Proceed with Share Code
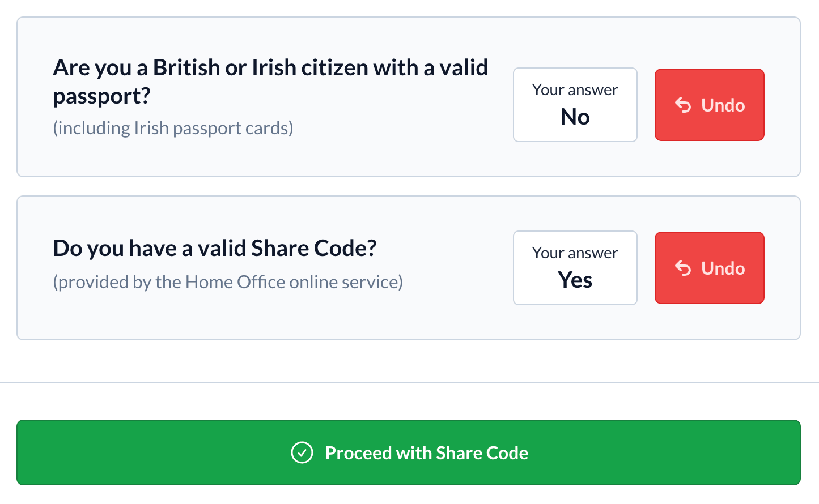819x504 pixels. point(409,452)
